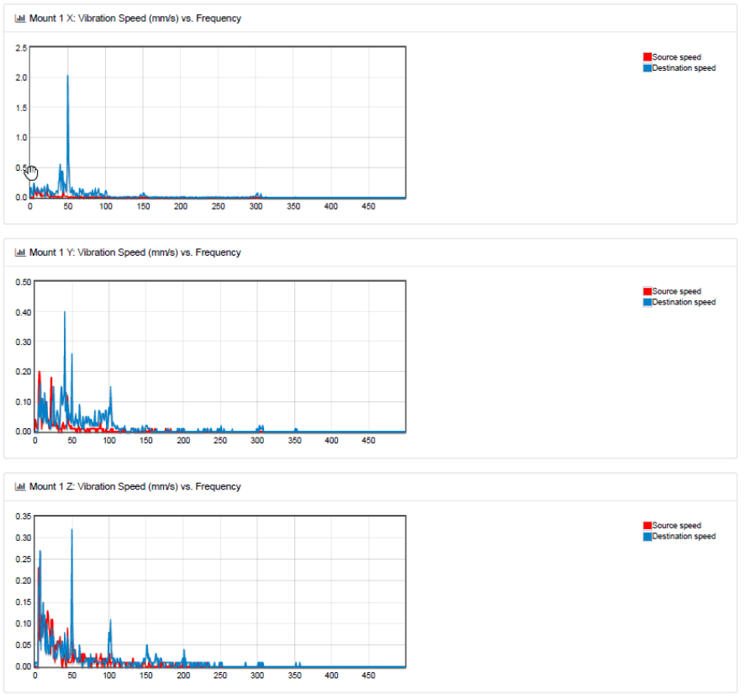Toggle Destination speed label in Mount 1 Z legend
The width and height of the screenshot is (745, 700).
[x=684, y=536]
